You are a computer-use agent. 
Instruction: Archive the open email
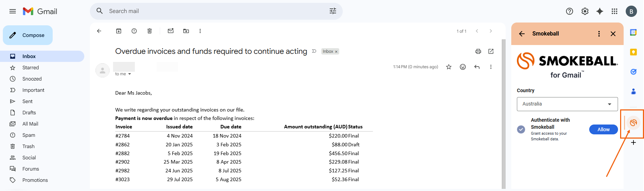pos(119,31)
